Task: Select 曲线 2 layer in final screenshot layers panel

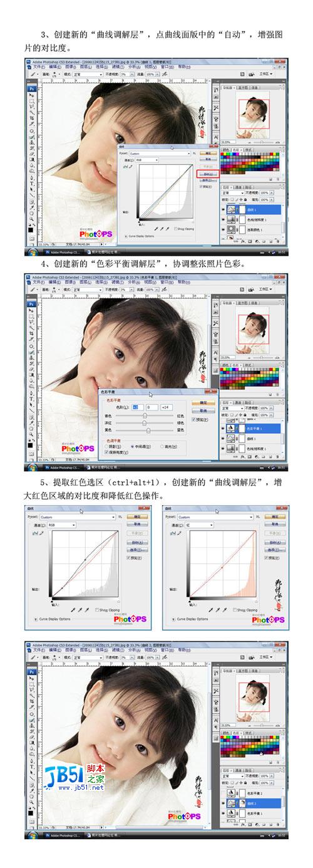Action: pyautogui.click(x=255, y=802)
